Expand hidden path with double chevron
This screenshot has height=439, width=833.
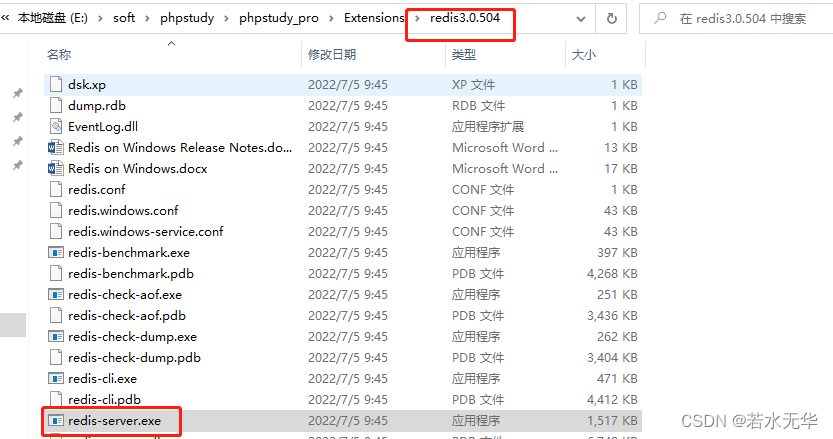pyautogui.click(x=5, y=18)
